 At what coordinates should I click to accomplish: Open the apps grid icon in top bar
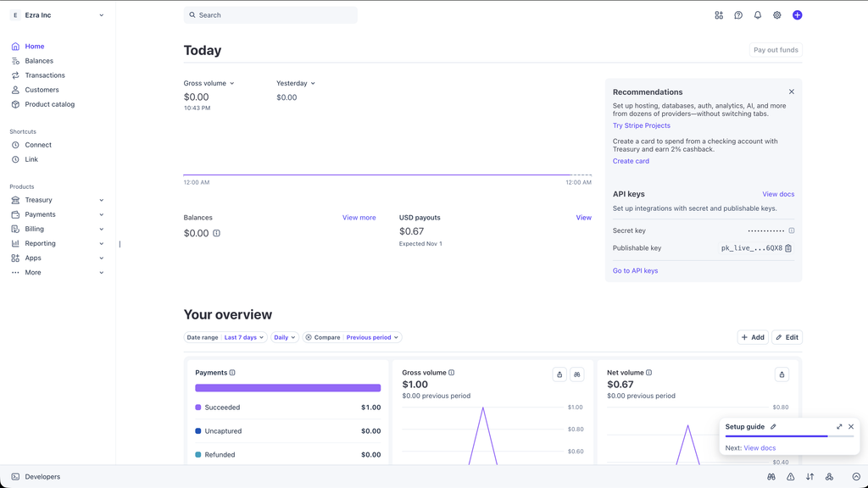(719, 15)
